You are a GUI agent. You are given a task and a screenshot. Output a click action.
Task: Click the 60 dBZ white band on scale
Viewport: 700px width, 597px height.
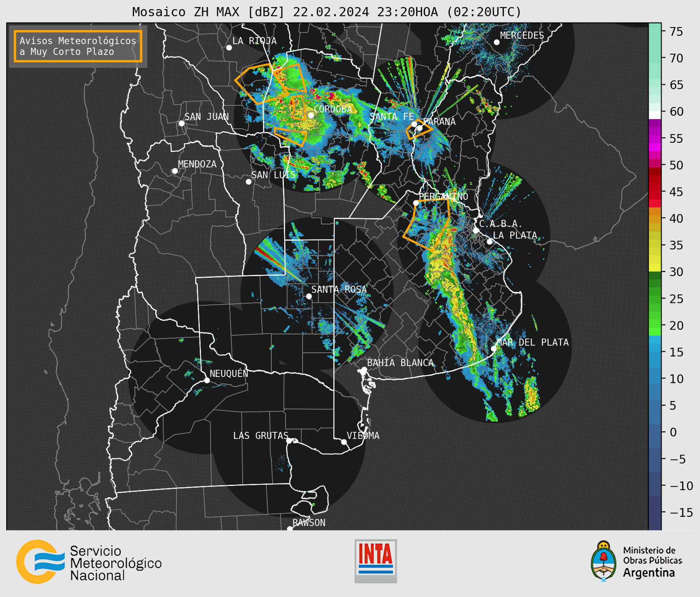(x=655, y=115)
